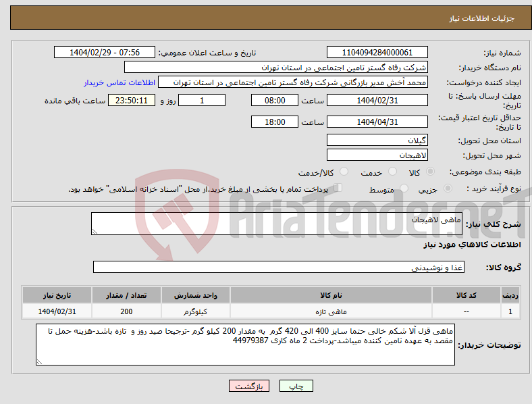Click the -- code cell of ماهی تازه
The height and width of the screenshot is (404, 532).
pos(467,311)
